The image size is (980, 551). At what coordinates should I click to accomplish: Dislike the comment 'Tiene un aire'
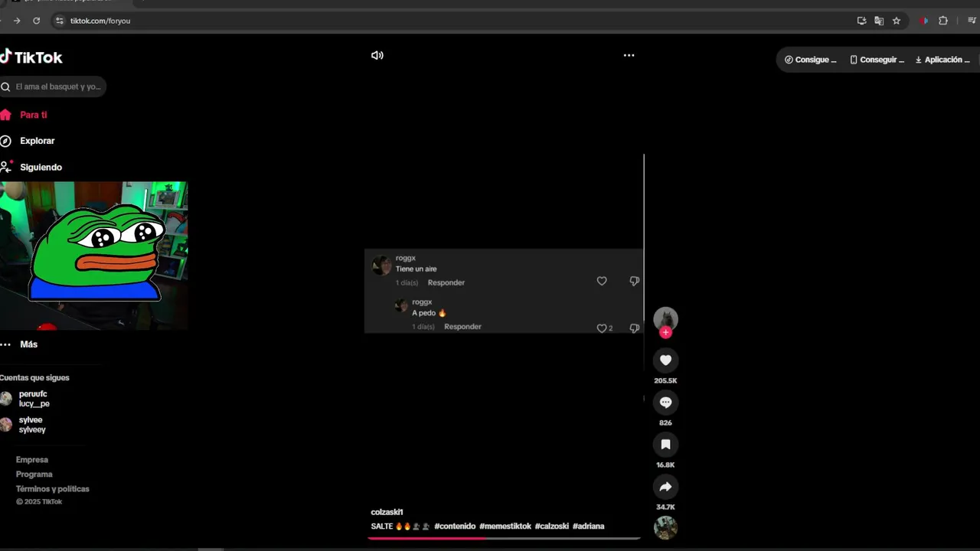pos(634,281)
